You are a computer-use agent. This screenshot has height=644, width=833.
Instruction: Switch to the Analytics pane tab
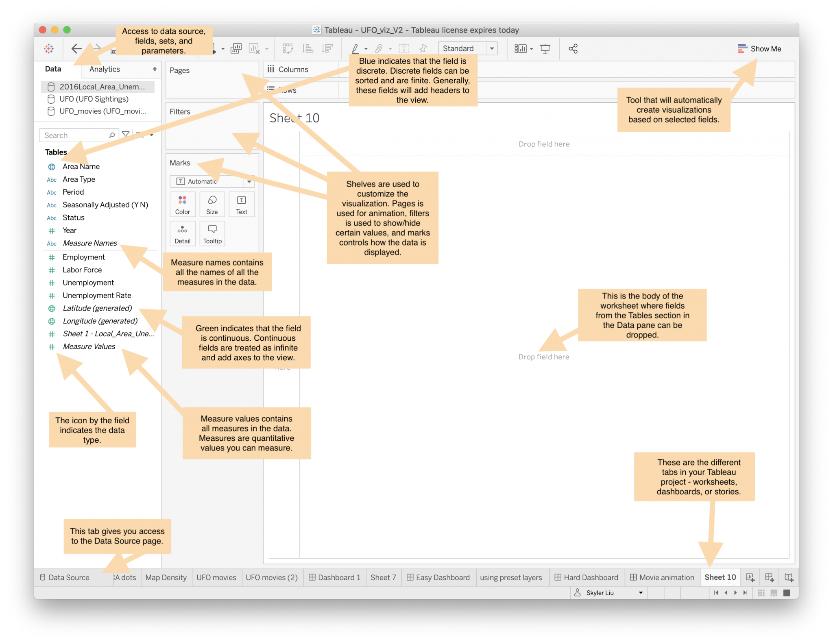(x=105, y=69)
